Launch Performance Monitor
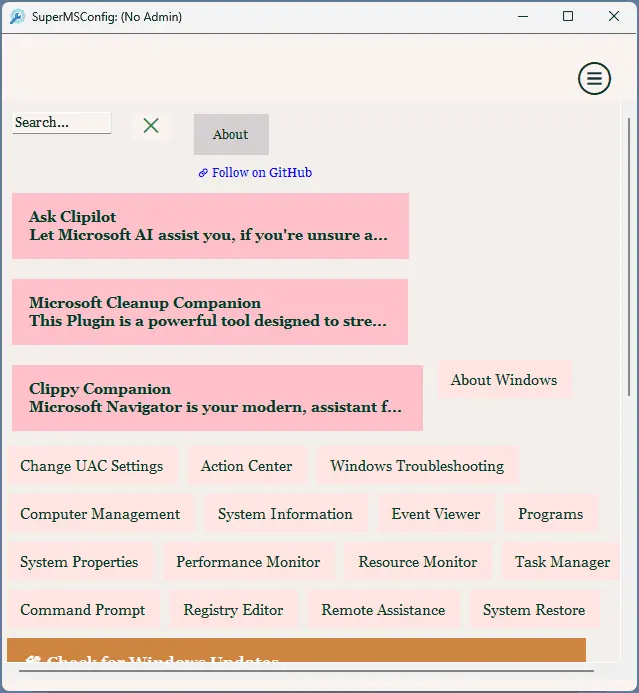 click(x=248, y=562)
